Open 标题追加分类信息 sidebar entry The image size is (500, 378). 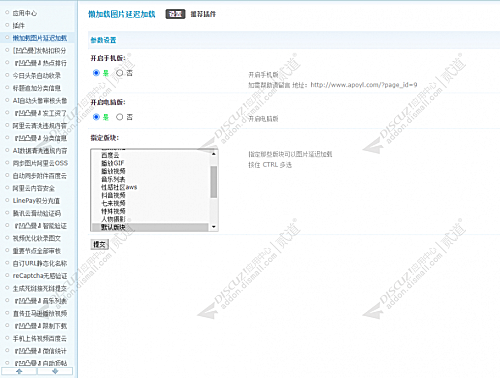37,88
